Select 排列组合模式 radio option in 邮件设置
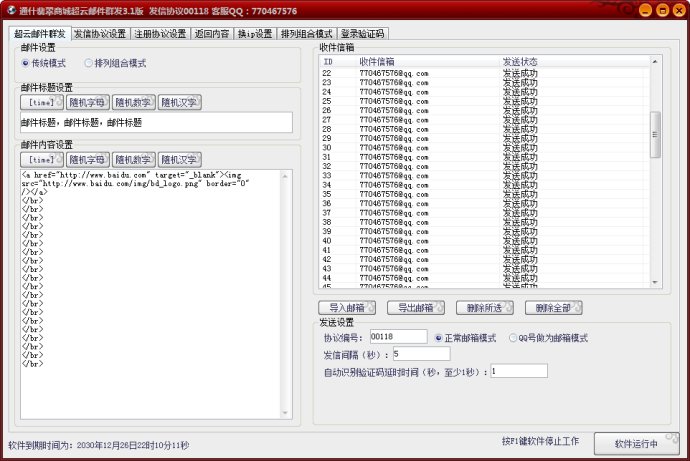The width and height of the screenshot is (690, 461). click(90, 63)
